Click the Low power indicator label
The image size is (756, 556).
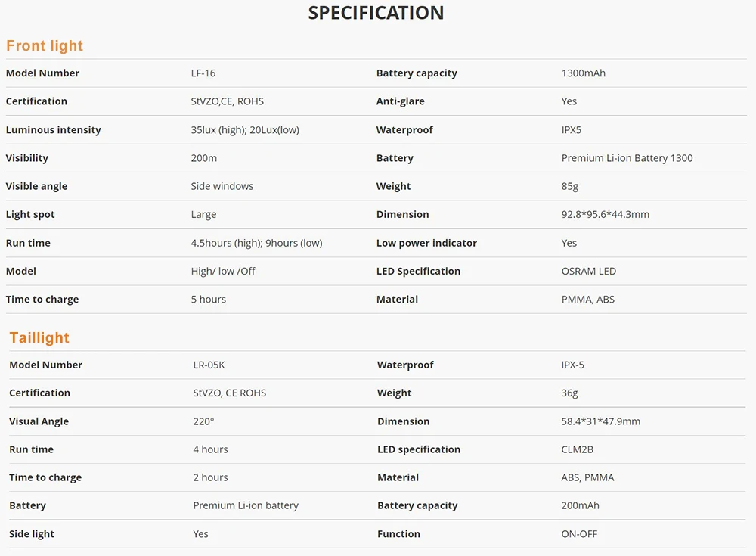pos(426,243)
